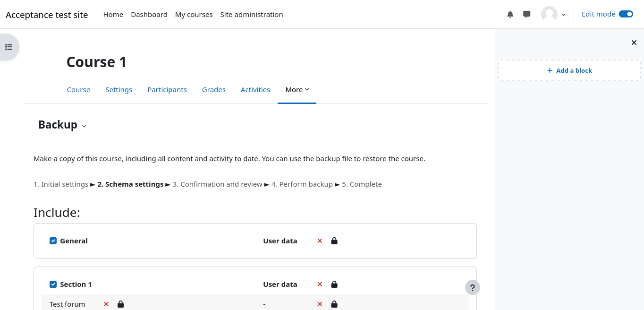This screenshot has height=310, width=644.
Task: Go to Site administration link
Action: (x=251, y=15)
